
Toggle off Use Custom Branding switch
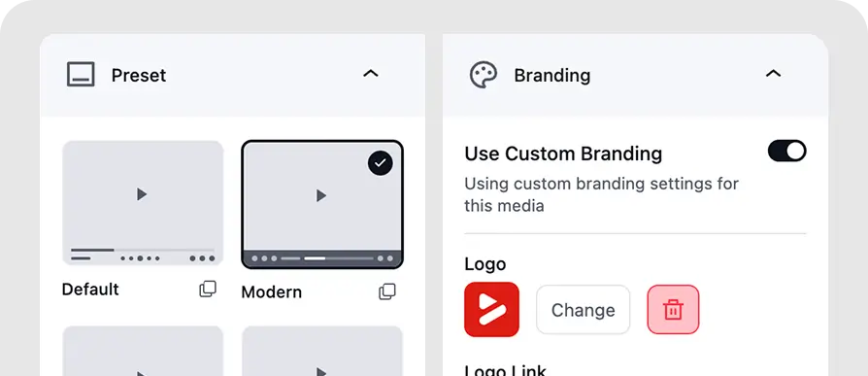786,151
